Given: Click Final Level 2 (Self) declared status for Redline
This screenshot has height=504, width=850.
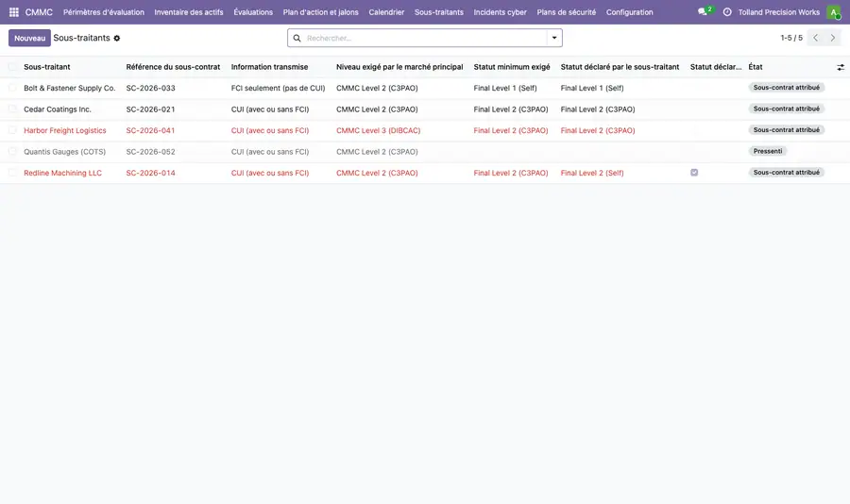Looking at the screenshot, I should 592,173.
